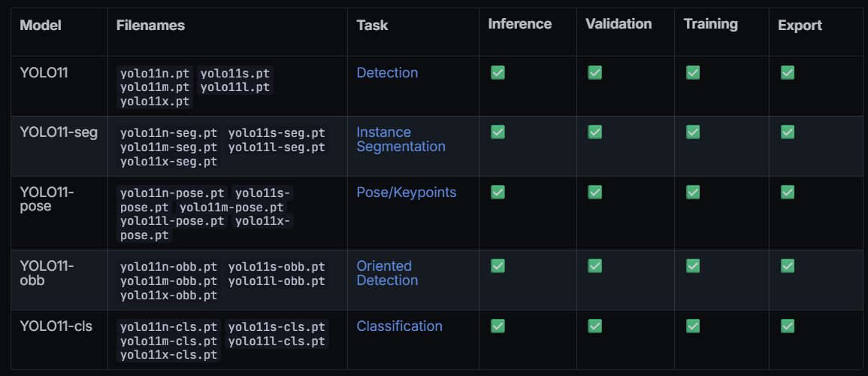This screenshot has width=868, height=376.
Task: Click the Detection task link
Action: (x=387, y=73)
